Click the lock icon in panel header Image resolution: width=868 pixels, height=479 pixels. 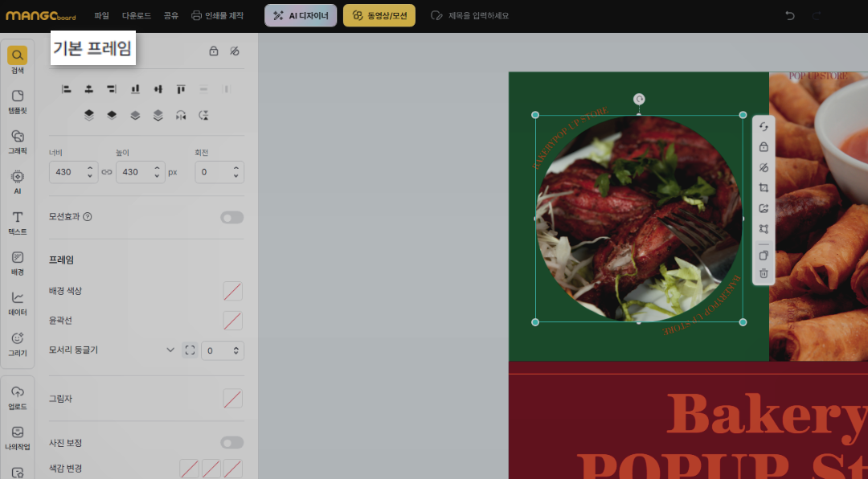[213, 51]
